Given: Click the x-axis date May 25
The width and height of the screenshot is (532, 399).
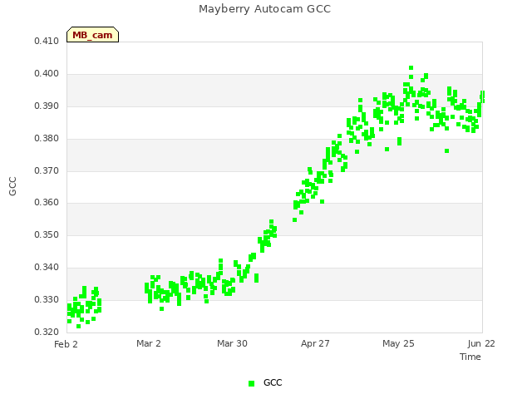Looking at the screenshot, I should [x=398, y=343].
